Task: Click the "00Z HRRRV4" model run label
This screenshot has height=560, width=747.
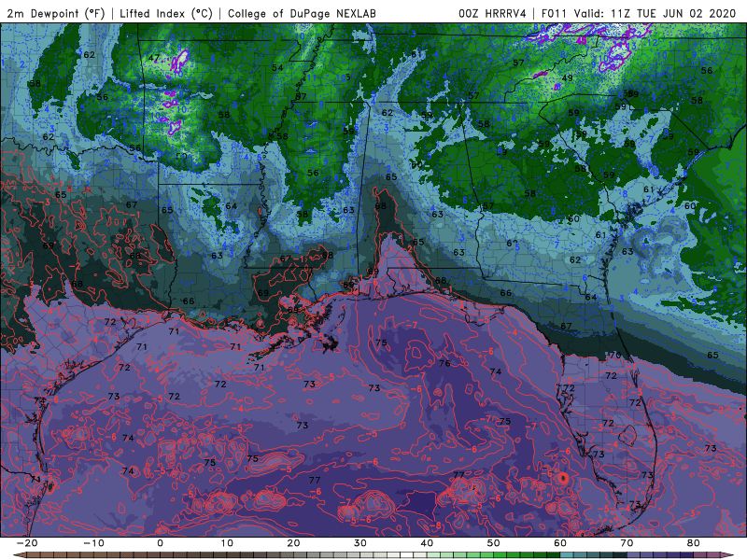Action: (492, 13)
